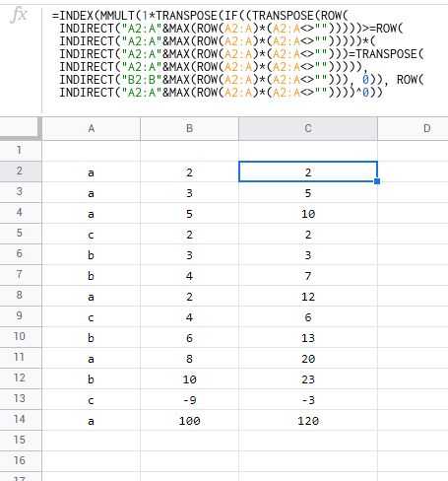Click cell A9 containing 'c'
Viewport: 448px width, 481px height.
tap(92, 316)
